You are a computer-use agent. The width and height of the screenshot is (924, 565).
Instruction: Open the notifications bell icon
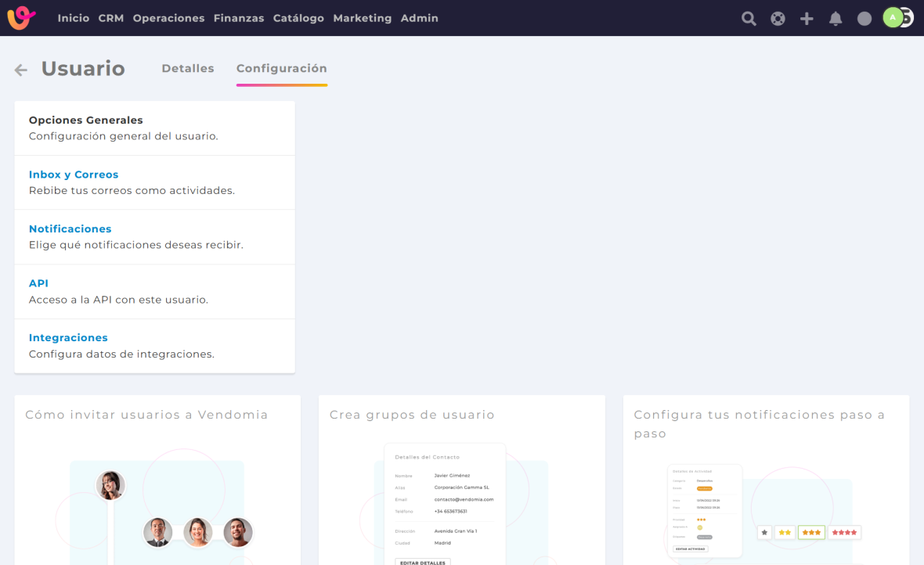[836, 19]
